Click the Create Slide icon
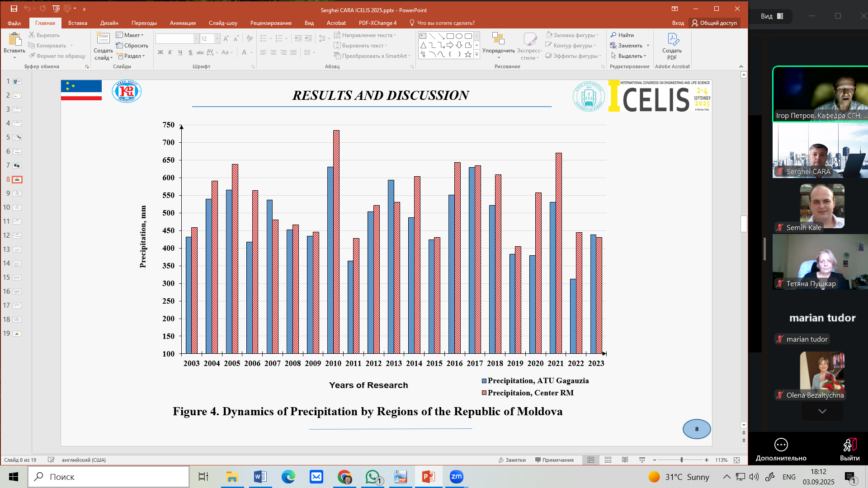The image size is (868, 488). click(x=103, y=39)
